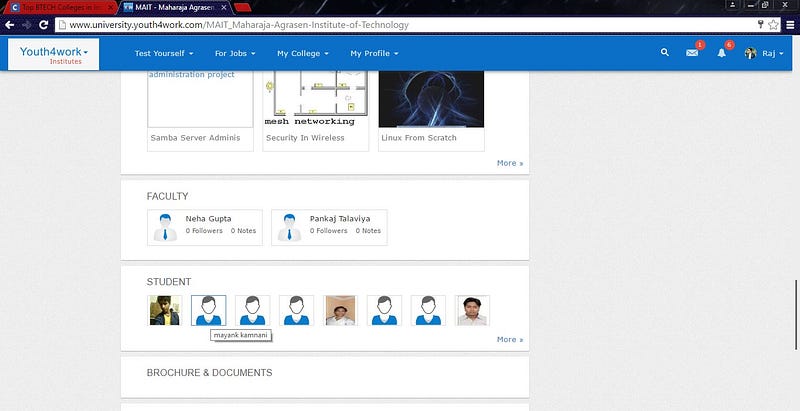800x411 pixels.
Task: Open the fourth student avatar
Action: 296,310
